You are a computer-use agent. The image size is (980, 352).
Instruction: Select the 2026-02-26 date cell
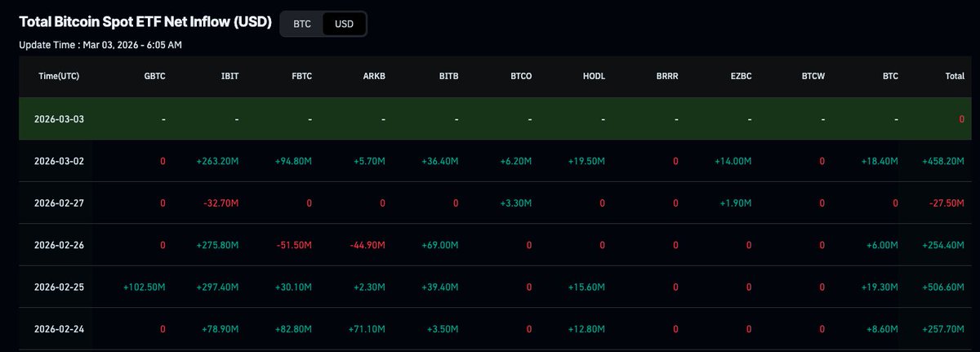pyautogui.click(x=59, y=245)
